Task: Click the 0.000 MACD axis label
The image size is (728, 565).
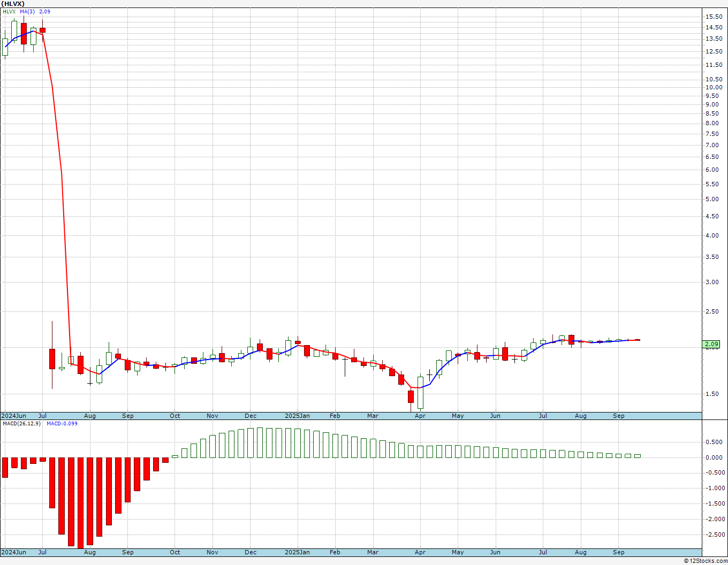Action: pyautogui.click(x=714, y=457)
